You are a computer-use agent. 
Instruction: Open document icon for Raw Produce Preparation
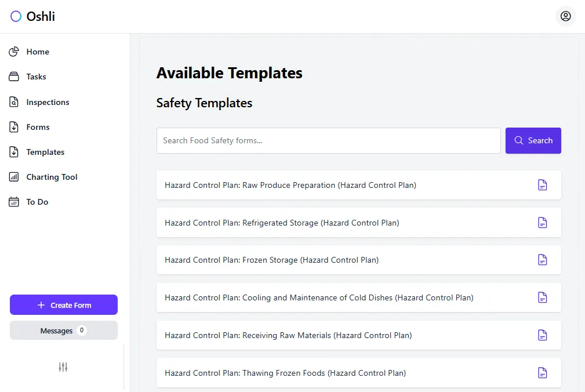[x=542, y=185]
